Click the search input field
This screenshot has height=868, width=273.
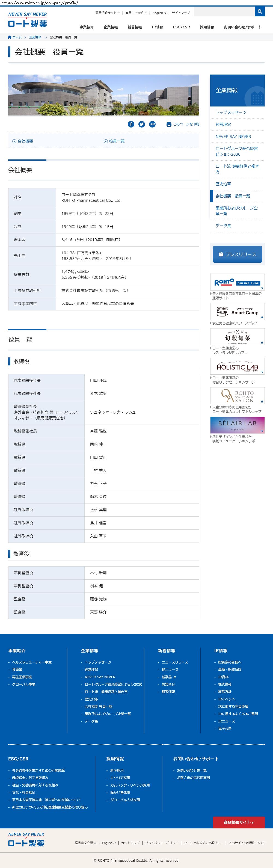point(224,11)
